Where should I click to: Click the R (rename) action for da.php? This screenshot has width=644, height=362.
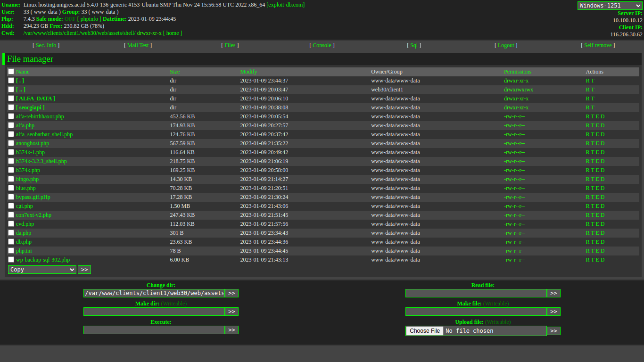[587, 233]
